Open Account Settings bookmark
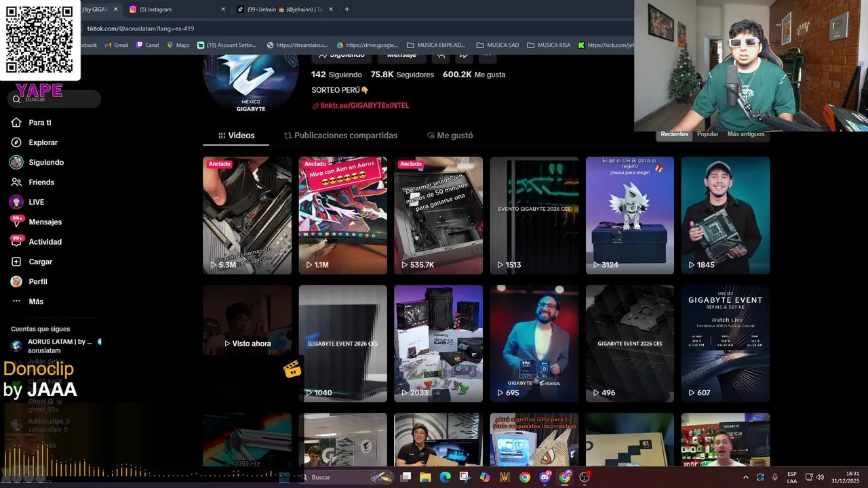Screen dimensions: 868x488 (226, 45)
